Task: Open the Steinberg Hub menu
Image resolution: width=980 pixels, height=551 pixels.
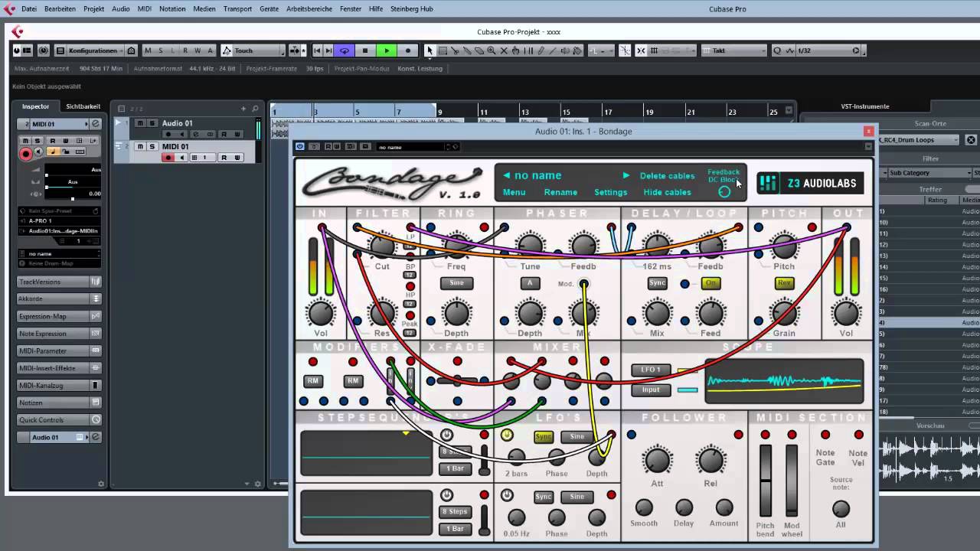Action: 411,8
